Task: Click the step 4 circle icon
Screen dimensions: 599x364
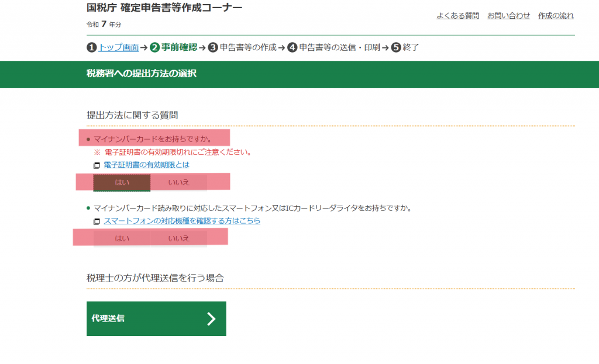Action: (292, 47)
